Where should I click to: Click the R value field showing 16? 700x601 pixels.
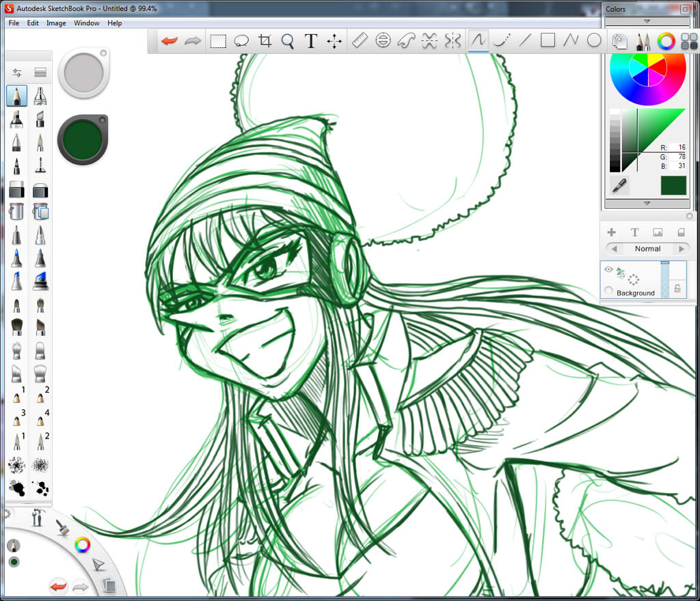[677, 147]
